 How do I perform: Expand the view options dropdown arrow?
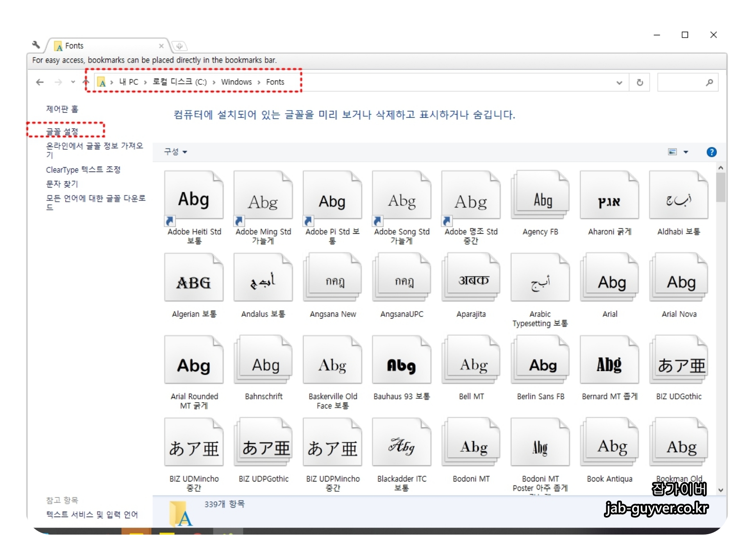point(686,152)
